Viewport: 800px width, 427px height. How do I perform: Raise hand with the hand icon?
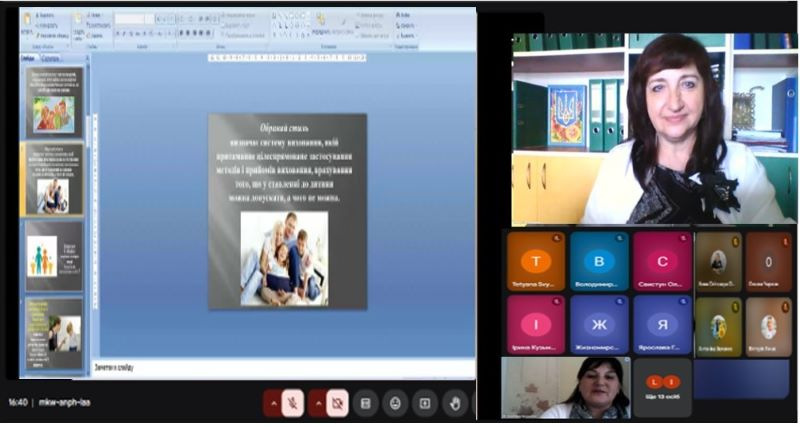click(455, 404)
